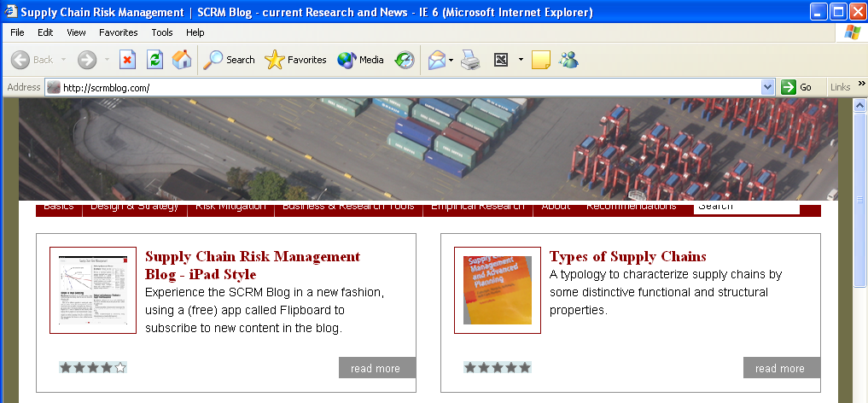Click the Stop loading icon
868x403 pixels.
coord(127,60)
